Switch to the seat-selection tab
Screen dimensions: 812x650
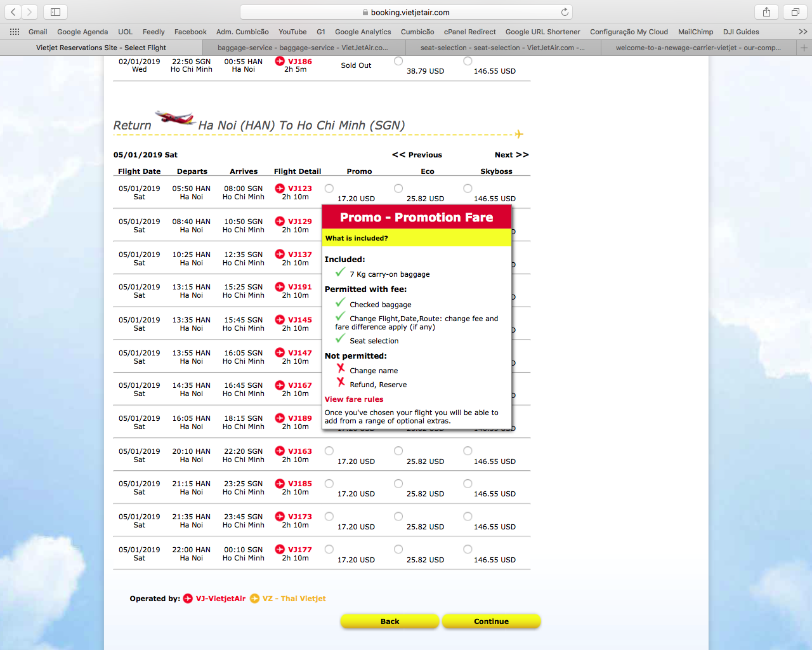(x=502, y=48)
